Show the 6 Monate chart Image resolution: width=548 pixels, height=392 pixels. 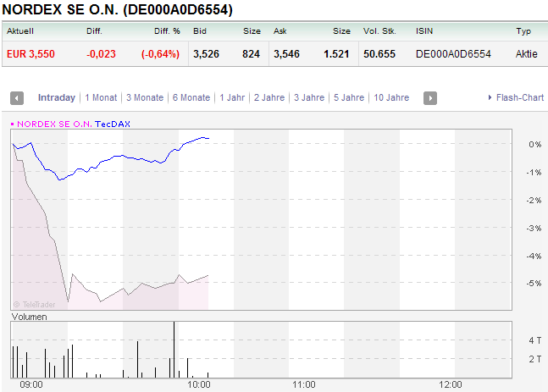[191, 97]
